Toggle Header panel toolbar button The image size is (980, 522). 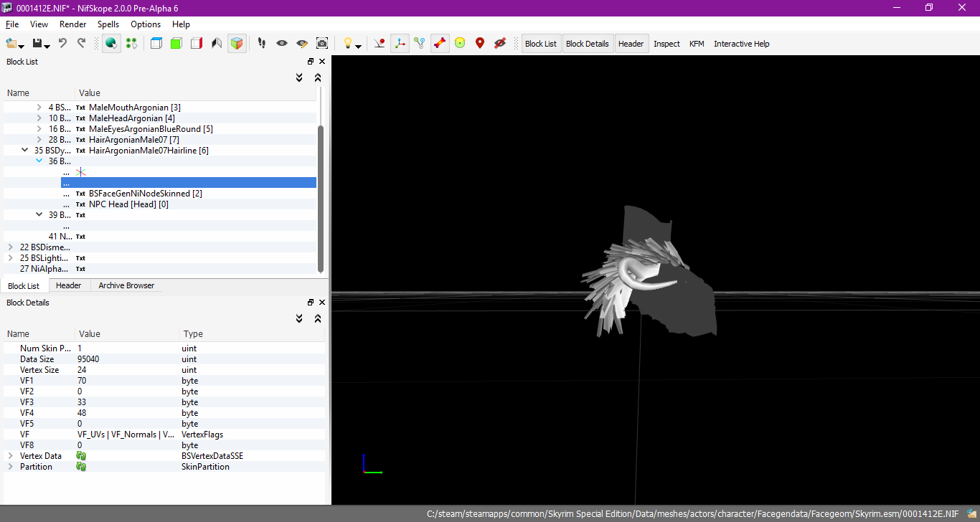pos(631,44)
